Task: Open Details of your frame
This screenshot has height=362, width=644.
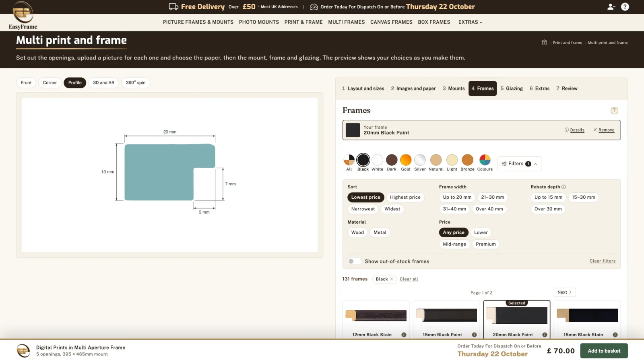Action: click(574, 130)
